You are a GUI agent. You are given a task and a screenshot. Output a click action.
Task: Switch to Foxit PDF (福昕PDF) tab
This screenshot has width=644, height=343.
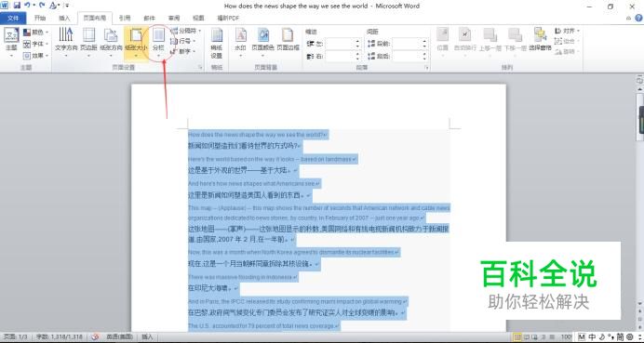[x=228, y=18]
